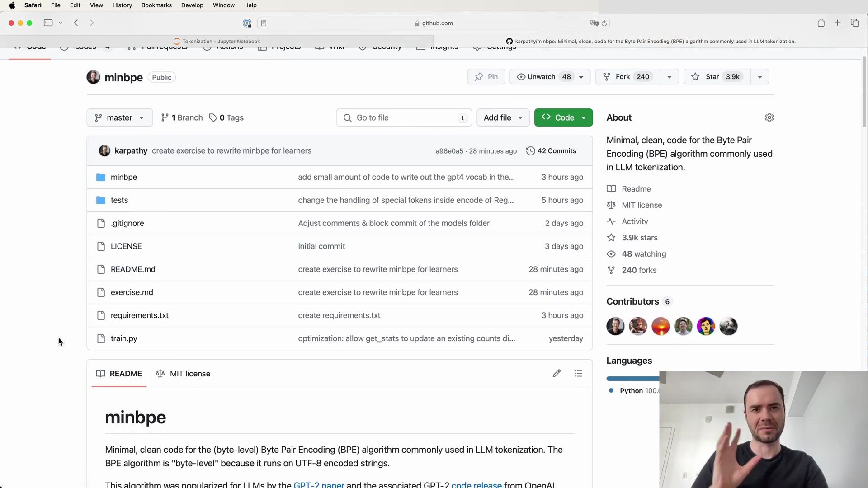The width and height of the screenshot is (868, 488).
Task: Open the Contributors section heading
Action: click(632, 301)
